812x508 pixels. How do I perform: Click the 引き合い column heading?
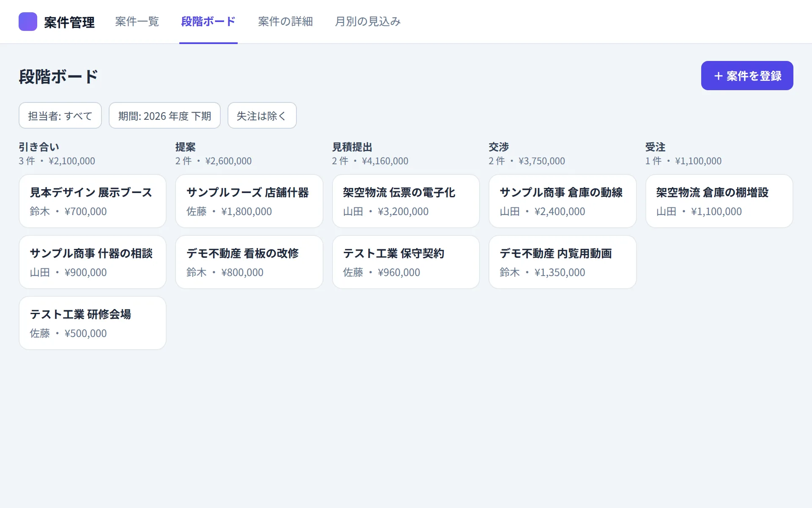(x=39, y=147)
